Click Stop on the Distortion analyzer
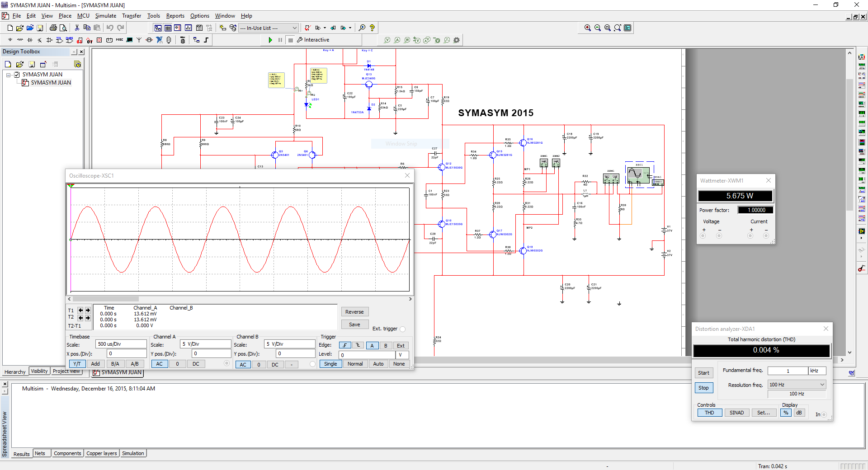868x470 pixels. click(703, 388)
